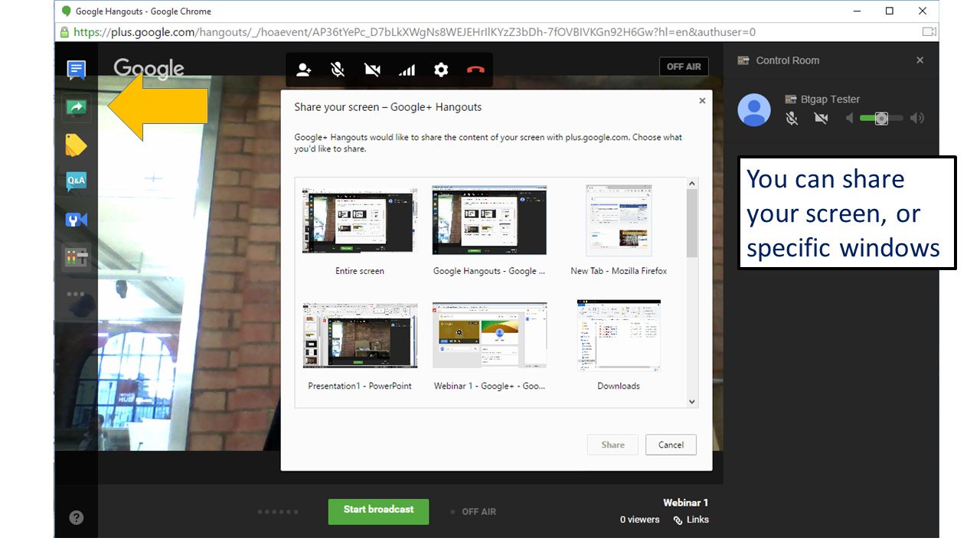
Task: Close the Share your screen dialog
Action: (702, 100)
